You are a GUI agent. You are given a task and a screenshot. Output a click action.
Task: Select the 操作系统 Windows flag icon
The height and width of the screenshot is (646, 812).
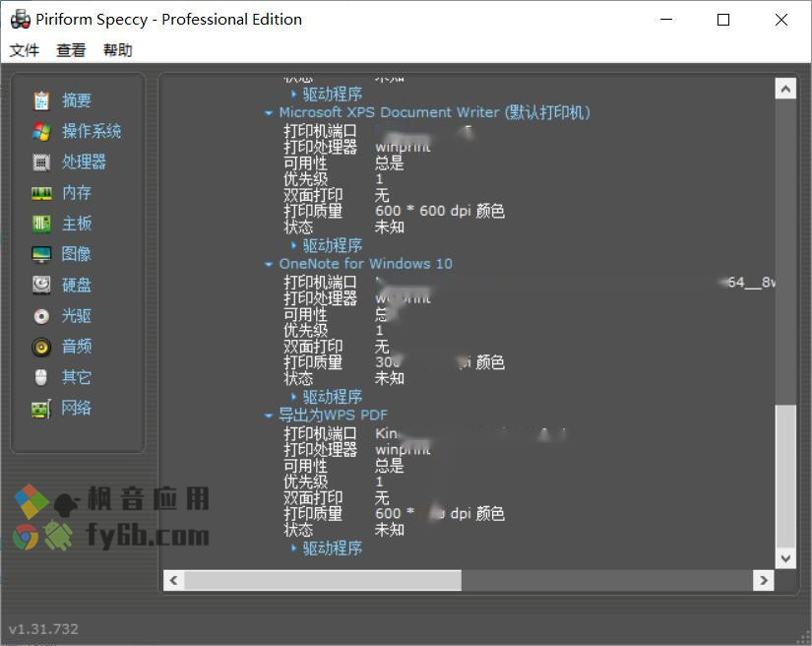point(41,132)
